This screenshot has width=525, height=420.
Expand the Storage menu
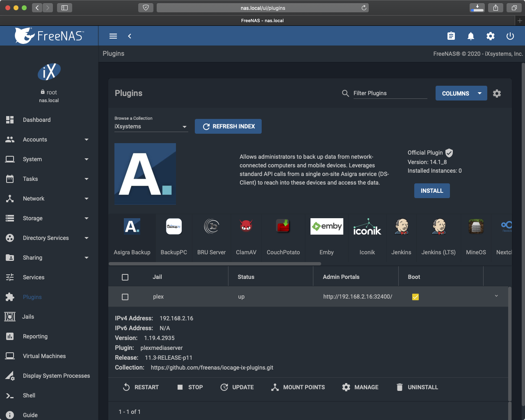pyautogui.click(x=49, y=218)
